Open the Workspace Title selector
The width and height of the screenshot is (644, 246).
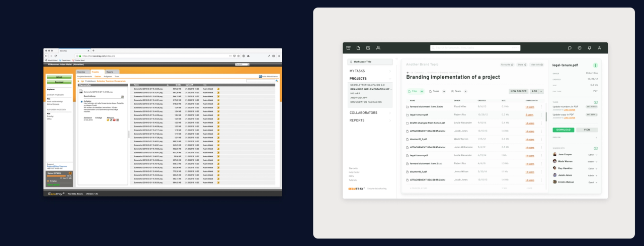370,61
